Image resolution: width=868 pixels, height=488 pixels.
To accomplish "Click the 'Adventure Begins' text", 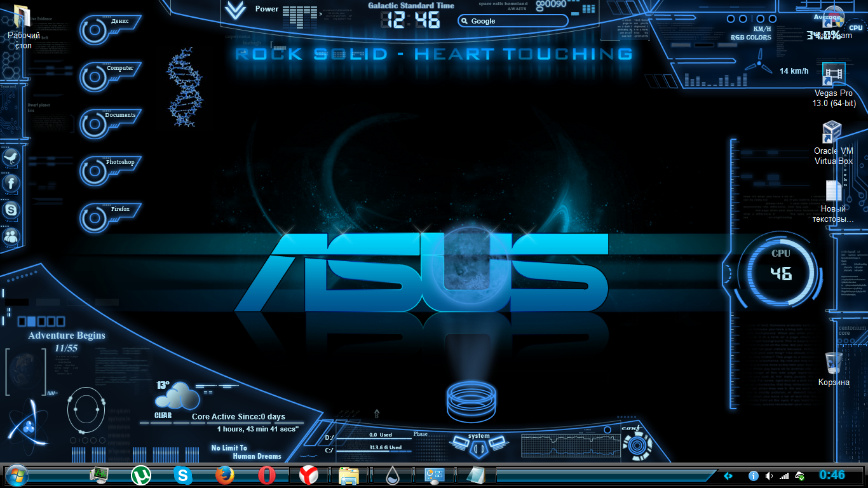I will coord(67,335).
